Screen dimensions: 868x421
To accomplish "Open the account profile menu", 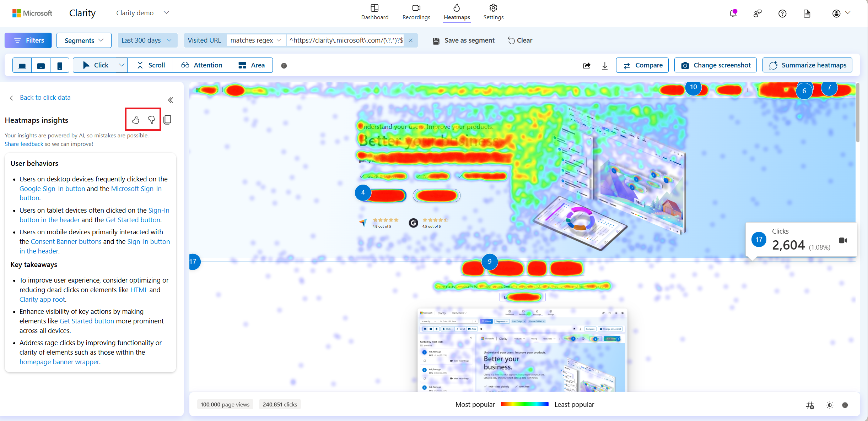I will coord(841,13).
